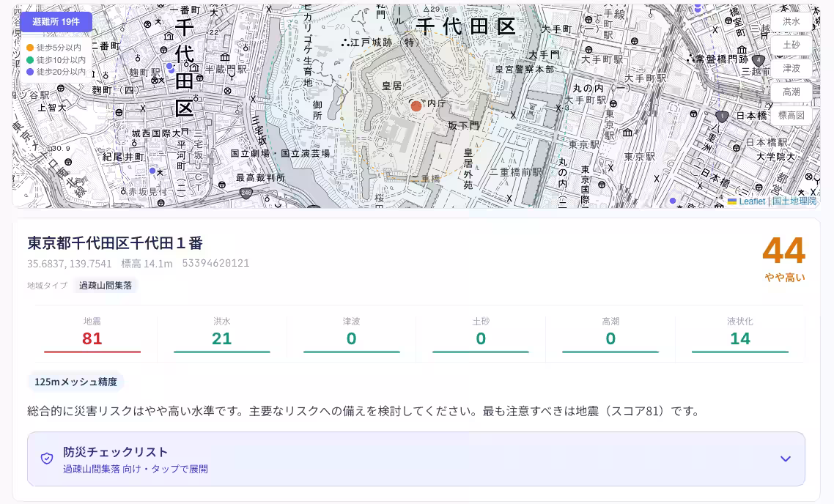This screenshot has width=834, height=504.
Task: Toggle the 津波 tsunami map layer
Action: [791, 69]
